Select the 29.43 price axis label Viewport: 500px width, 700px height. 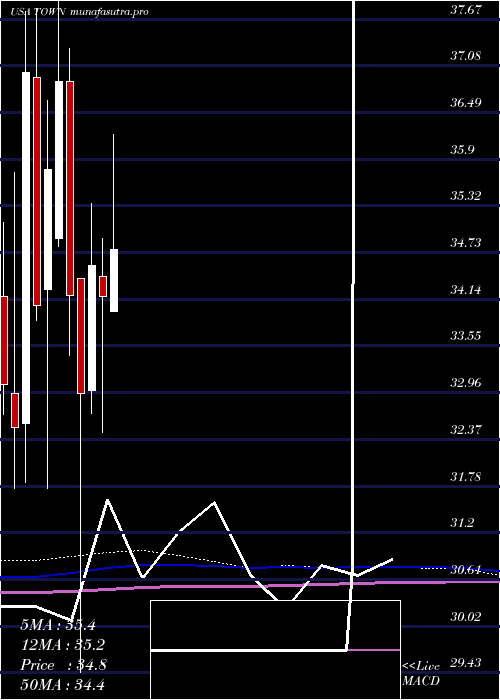point(466,662)
